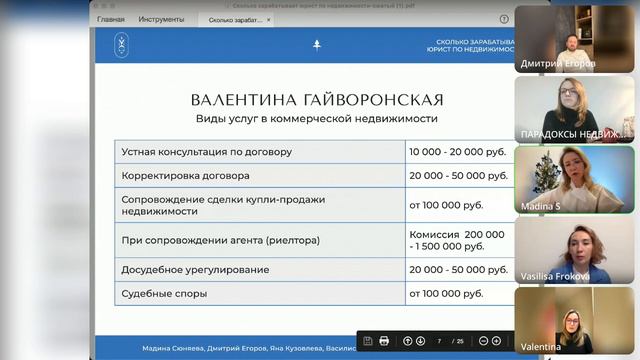The width and height of the screenshot is (640, 360).
Task: Click header text 'СКОЛЬКО ЗАРАБАТЫВА...'
Action: pos(471,45)
